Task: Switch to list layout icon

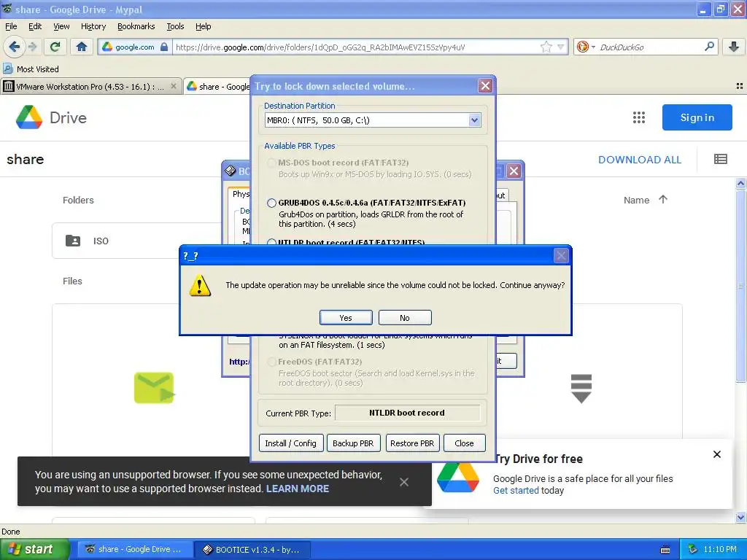Action: point(721,159)
